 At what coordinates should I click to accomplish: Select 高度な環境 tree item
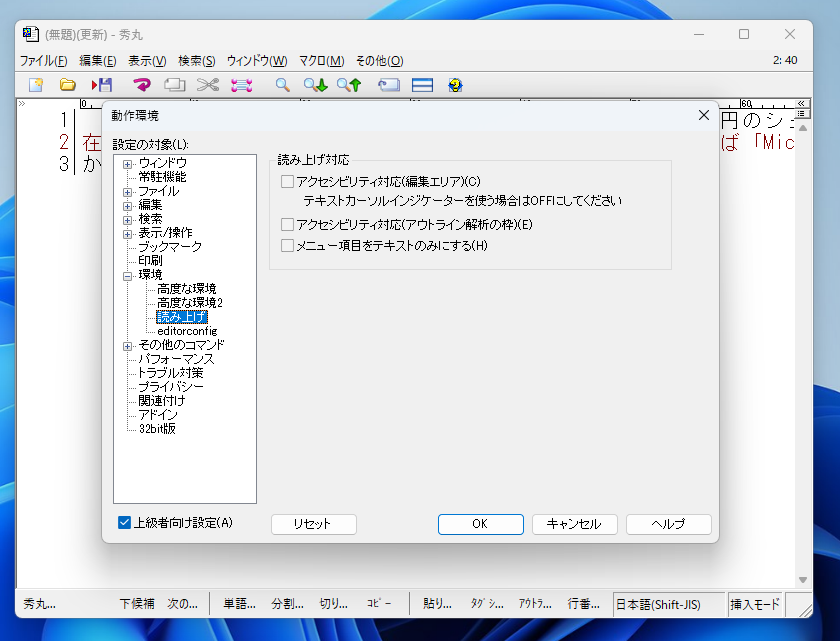click(x=186, y=289)
